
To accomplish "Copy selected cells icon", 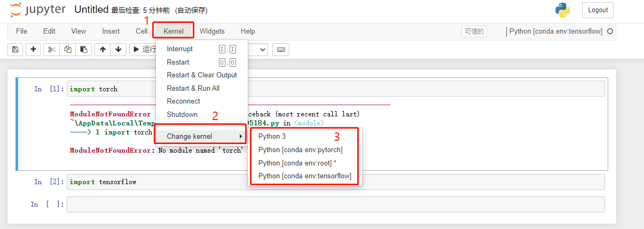I will pyautogui.click(x=67, y=50).
